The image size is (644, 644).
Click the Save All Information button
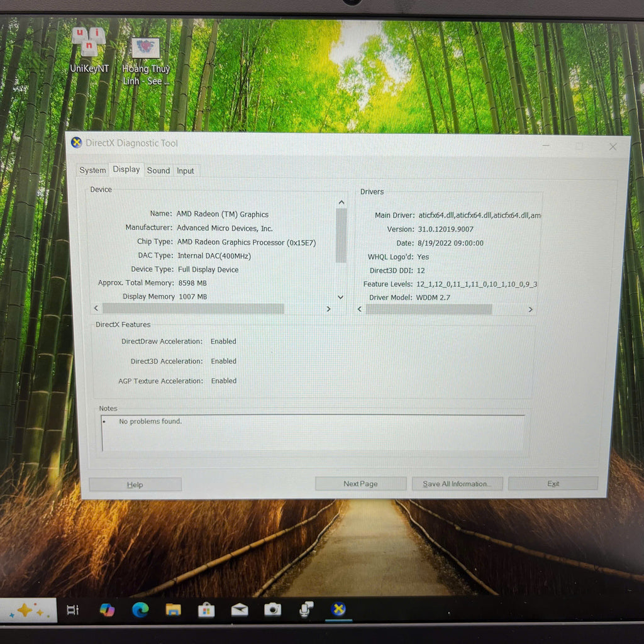457,484
